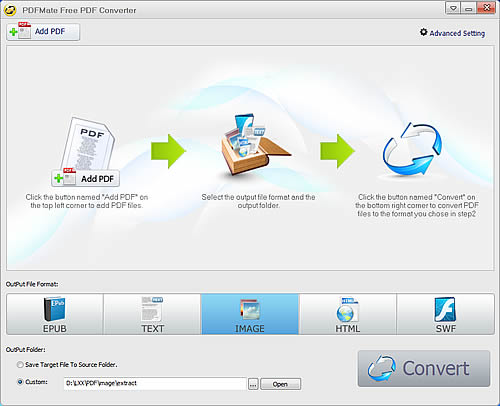Click the Convert button
This screenshot has height=406, width=500.
pos(424,368)
